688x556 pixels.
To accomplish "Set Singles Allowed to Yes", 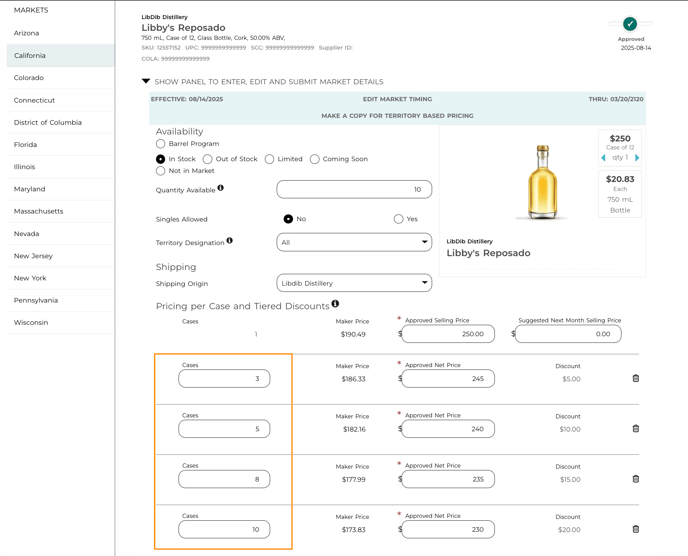I will coord(398,219).
